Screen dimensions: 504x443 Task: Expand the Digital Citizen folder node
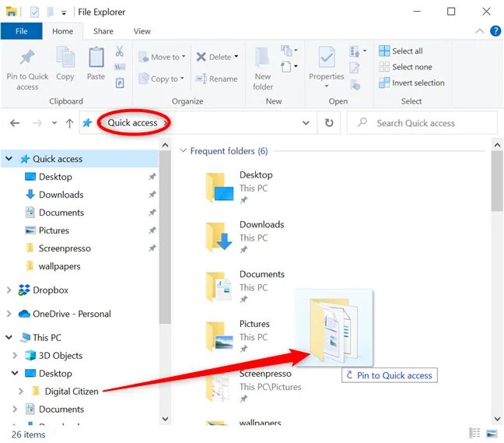tap(21, 391)
